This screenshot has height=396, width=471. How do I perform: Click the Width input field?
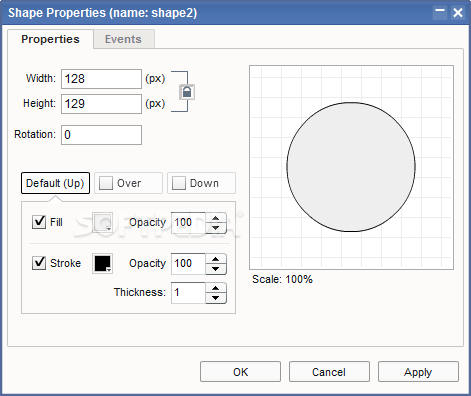pyautogui.click(x=101, y=79)
